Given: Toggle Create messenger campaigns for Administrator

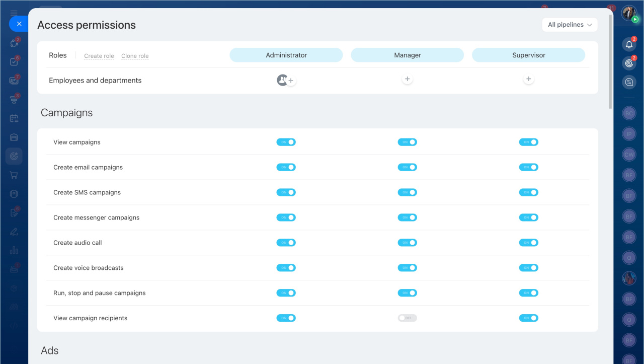Looking at the screenshot, I should pyautogui.click(x=286, y=217).
